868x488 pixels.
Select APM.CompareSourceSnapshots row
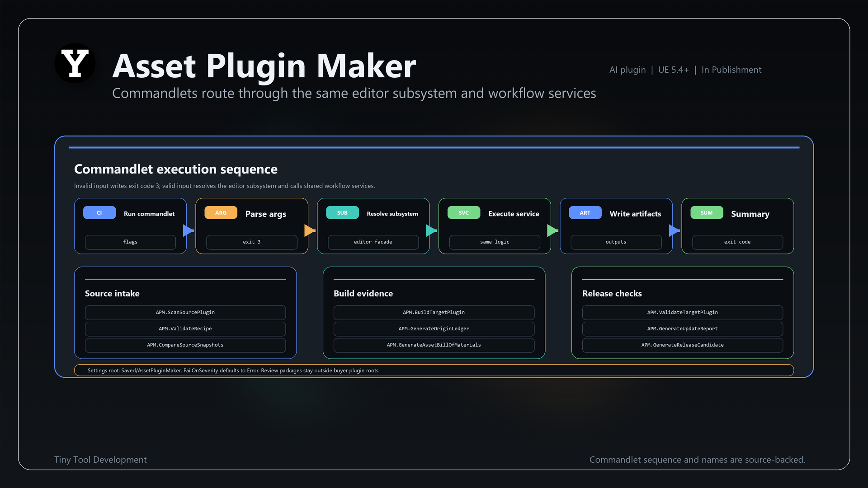(185, 345)
